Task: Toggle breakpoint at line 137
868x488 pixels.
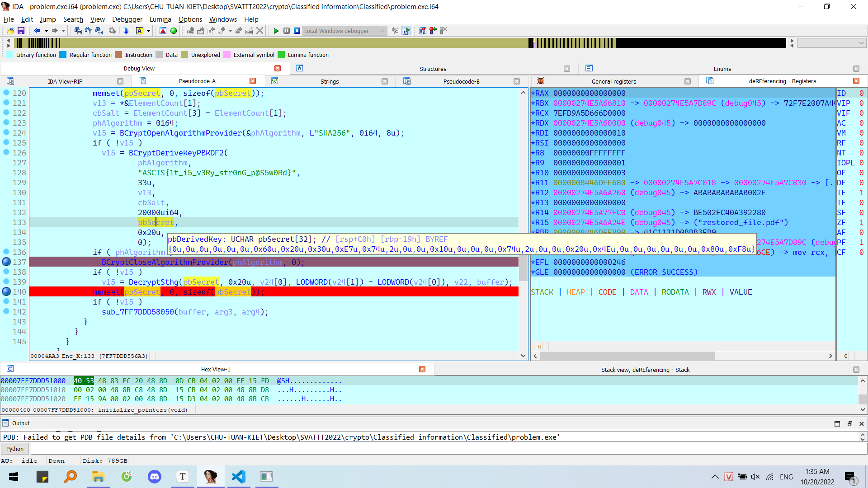Action: 6,262
